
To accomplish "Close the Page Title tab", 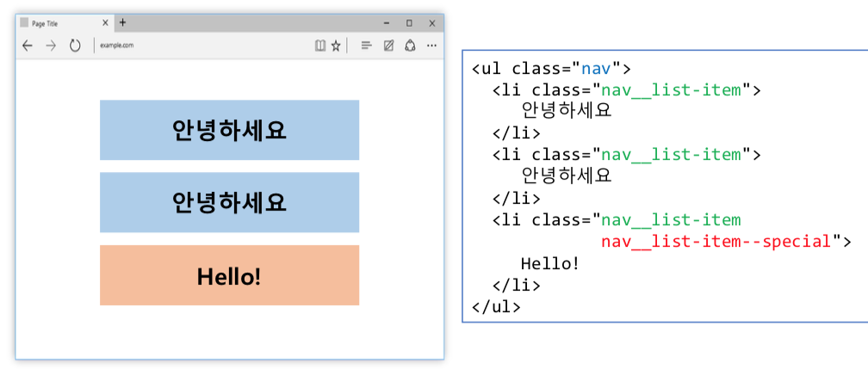I will tap(106, 23).
